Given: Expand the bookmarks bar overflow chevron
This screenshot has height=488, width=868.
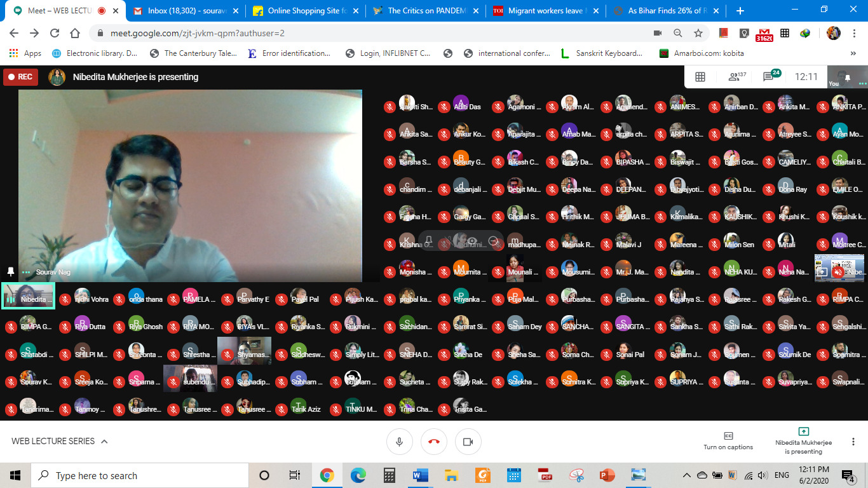Looking at the screenshot, I should 853,53.
